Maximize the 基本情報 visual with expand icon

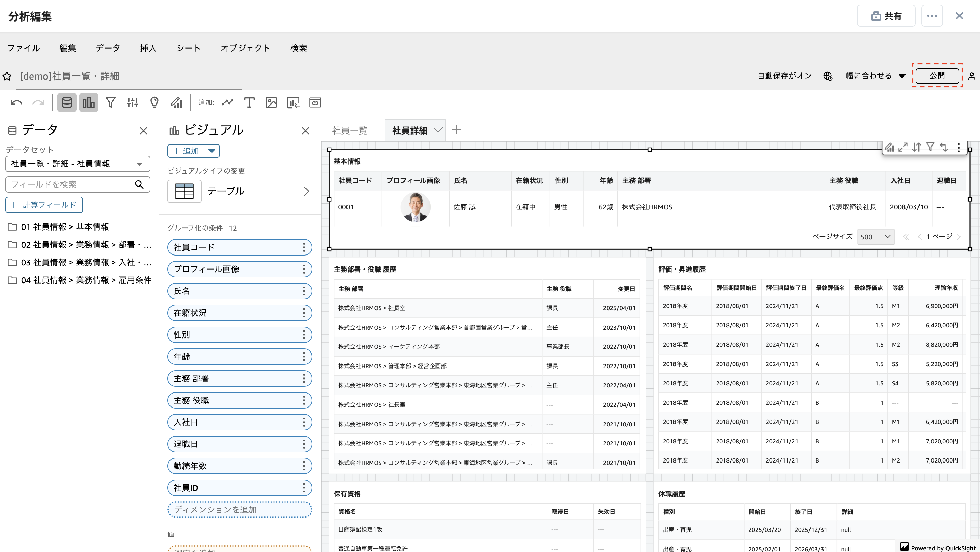pyautogui.click(x=903, y=147)
